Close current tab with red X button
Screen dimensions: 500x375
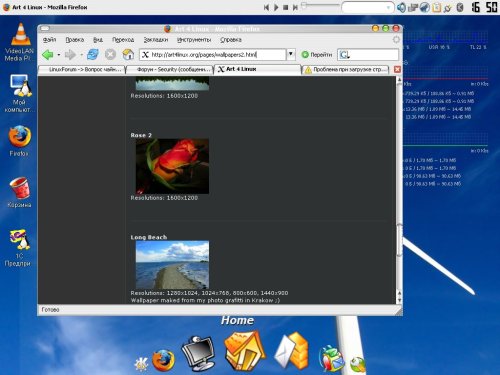[x=397, y=69]
